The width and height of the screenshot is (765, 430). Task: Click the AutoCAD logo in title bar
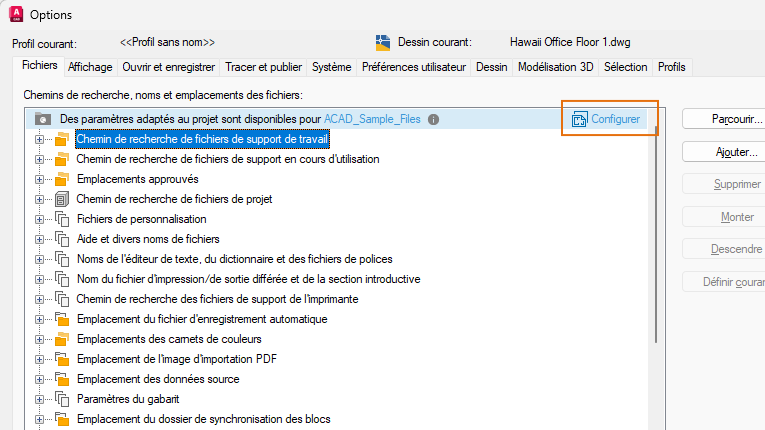(15, 14)
